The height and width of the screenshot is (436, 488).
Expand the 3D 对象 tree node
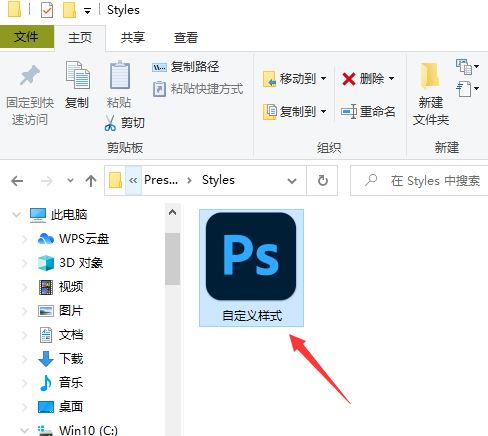(25, 263)
